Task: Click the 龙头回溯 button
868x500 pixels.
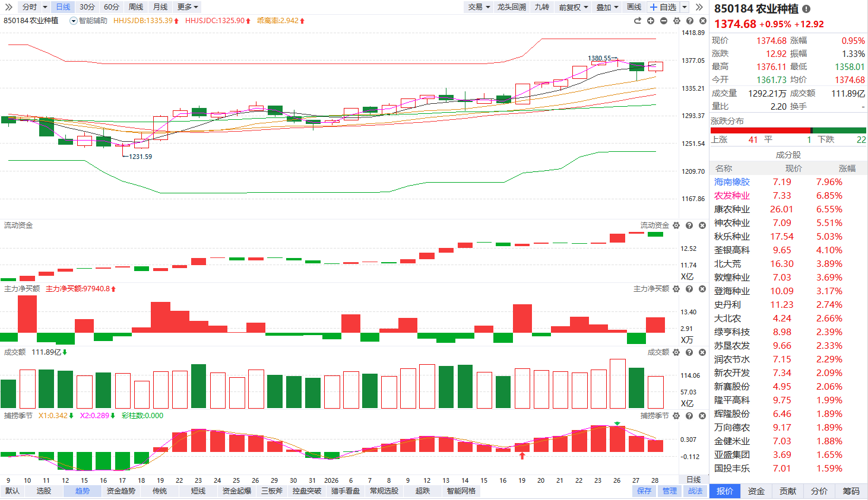Action: click(511, 7)
